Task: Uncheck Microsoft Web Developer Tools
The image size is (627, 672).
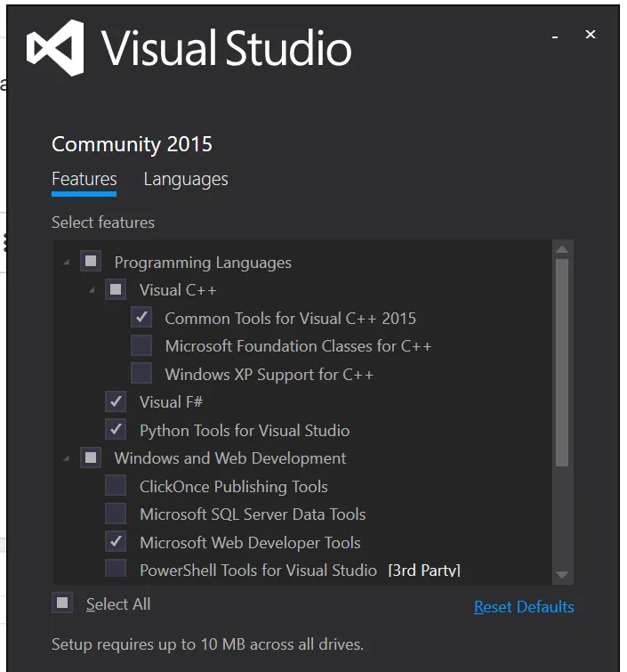Action: (x=116, y=542)
